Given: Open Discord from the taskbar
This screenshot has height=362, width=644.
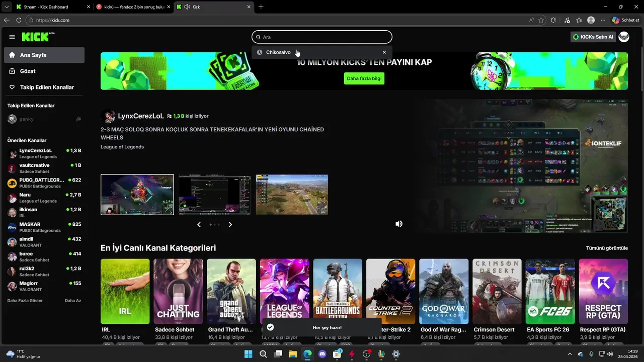Looking at the screenshot, I should (x=323, y=354).
